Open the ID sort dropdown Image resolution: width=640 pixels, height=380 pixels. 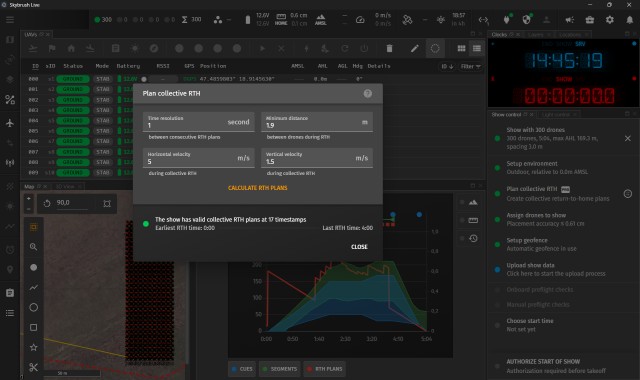click(447, 66)
